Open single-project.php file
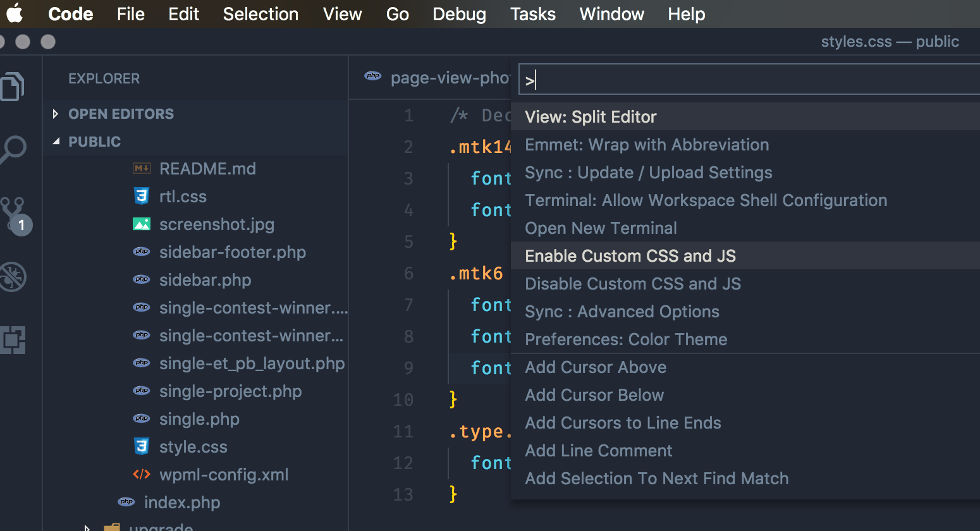980x531 pixels. [x=231, y=391]
